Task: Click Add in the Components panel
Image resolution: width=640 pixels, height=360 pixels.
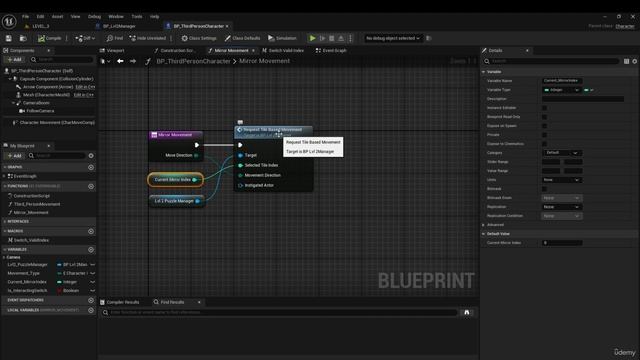Action: pyautogui.click(x=15, y=60)
